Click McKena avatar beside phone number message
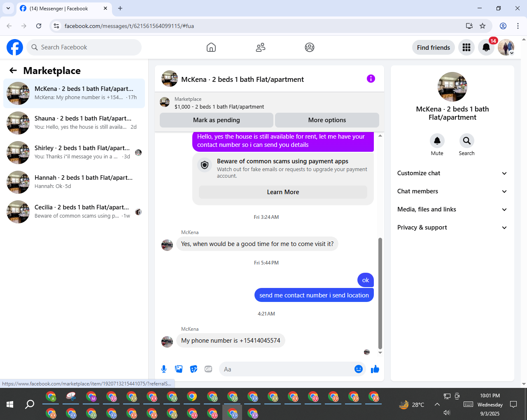 click(167, 342)
